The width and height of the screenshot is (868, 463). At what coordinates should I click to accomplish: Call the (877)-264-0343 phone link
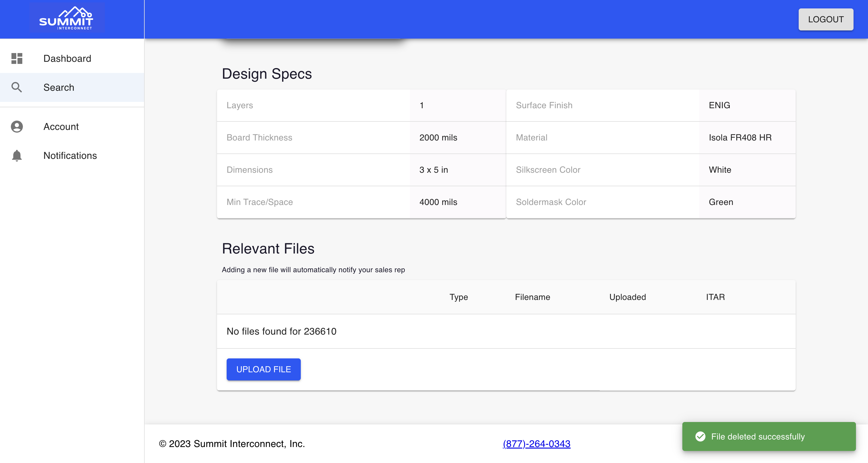536,444
